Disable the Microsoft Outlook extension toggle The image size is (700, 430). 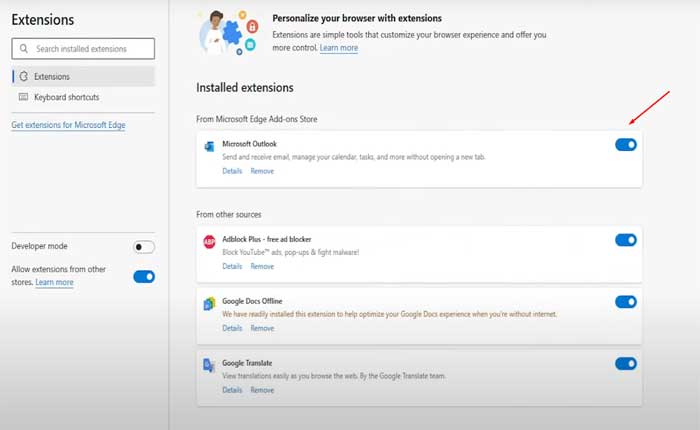coord(626,145)
